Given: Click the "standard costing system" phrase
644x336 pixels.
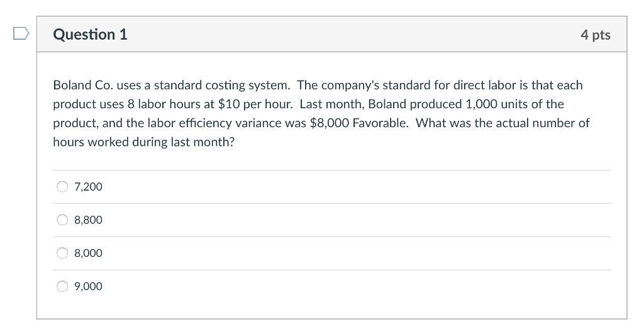Looking at the screenshot, I should tap(222, 85).
